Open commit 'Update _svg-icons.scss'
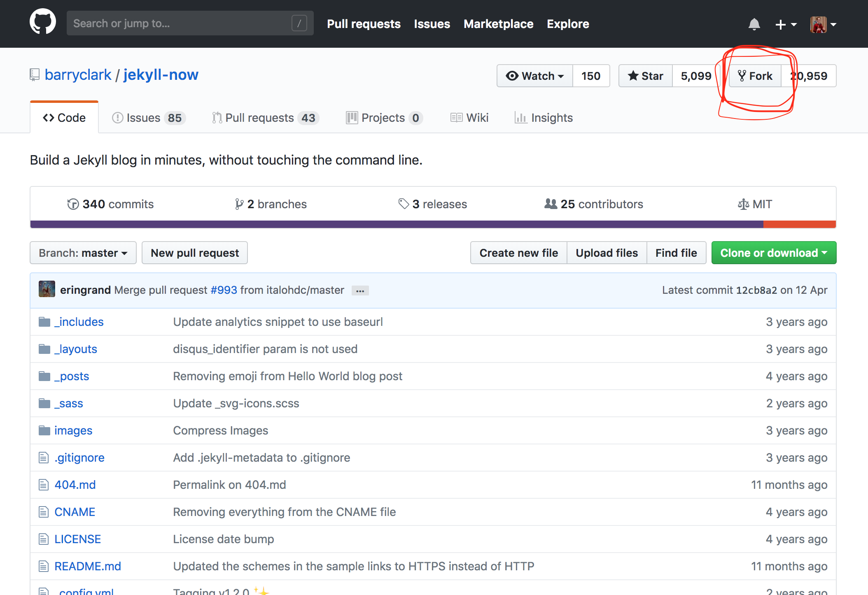Image resolution: width=868 pixels, height=595 pixels. pyautogui.click(x=236, y=403)
